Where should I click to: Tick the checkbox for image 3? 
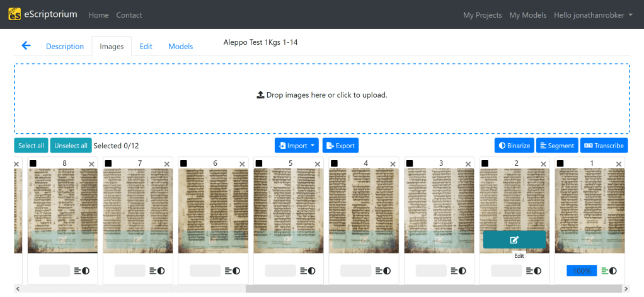(410, 164)
